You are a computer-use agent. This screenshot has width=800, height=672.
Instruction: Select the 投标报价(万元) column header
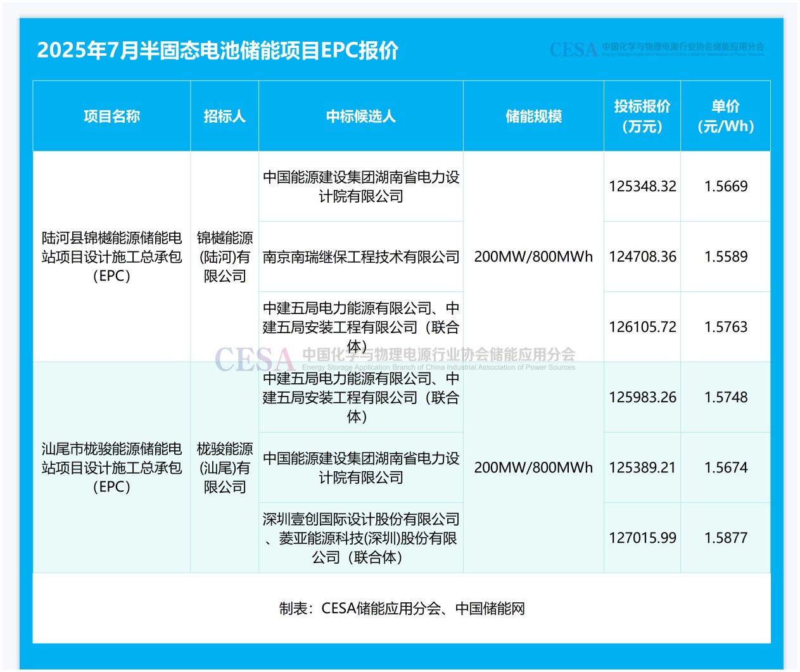pos(642,117)
